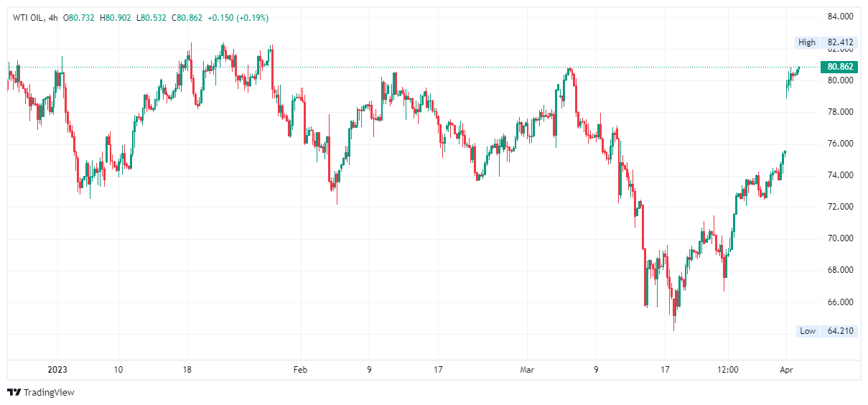Screen dimensions: 868x405
Task: Click the 2023 year marker on time axis
Action: click(57, 370)
